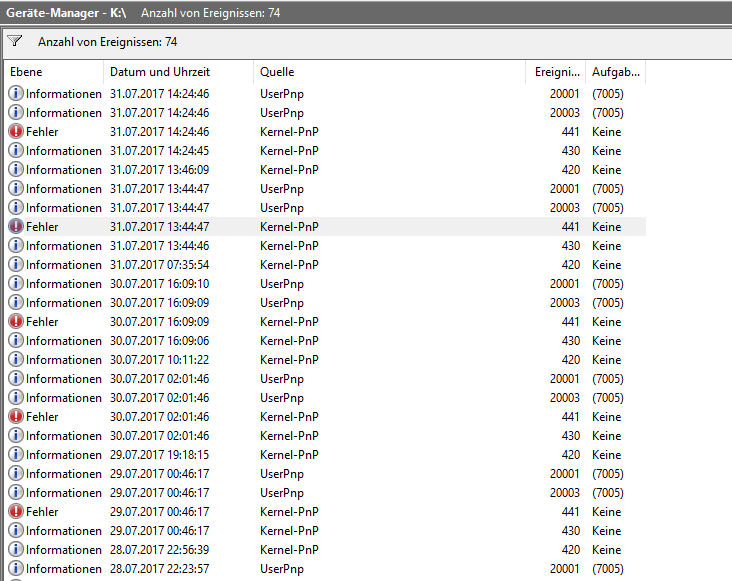
Task: Click event ID 20003 in 29.07.2017 00:46:17 row
Action: click(565, 493)
